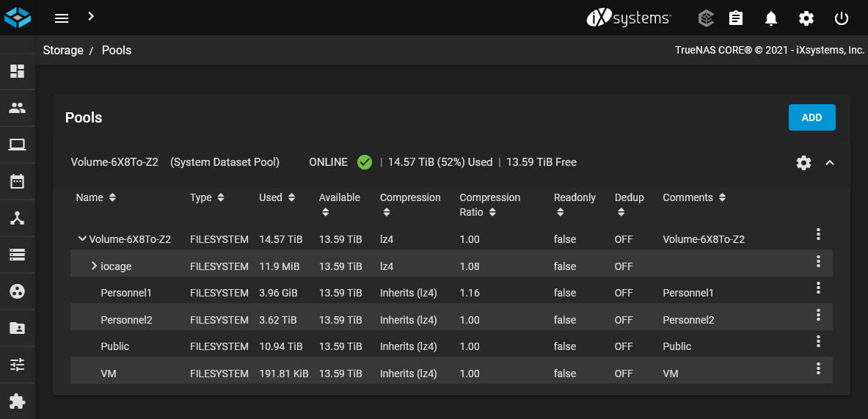Expand the iocage dataset row

click(x=94, y=266)
